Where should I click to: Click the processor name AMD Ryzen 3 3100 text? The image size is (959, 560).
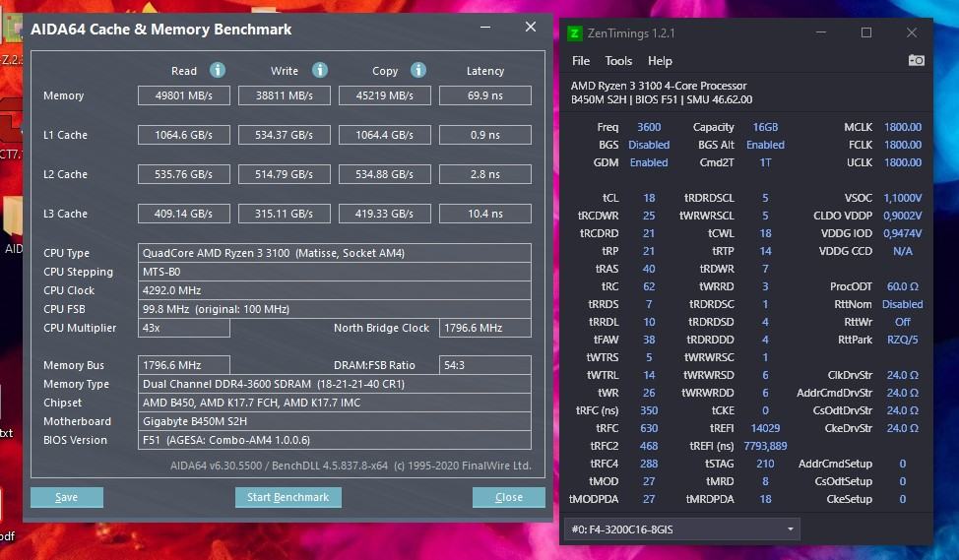coord(659,87)
